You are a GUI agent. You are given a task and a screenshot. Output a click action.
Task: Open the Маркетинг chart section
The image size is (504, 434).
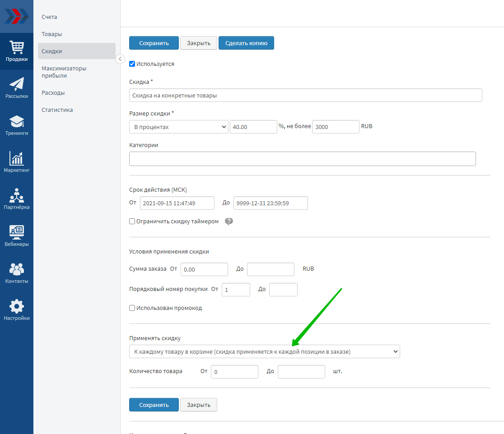tap(17, 162)
